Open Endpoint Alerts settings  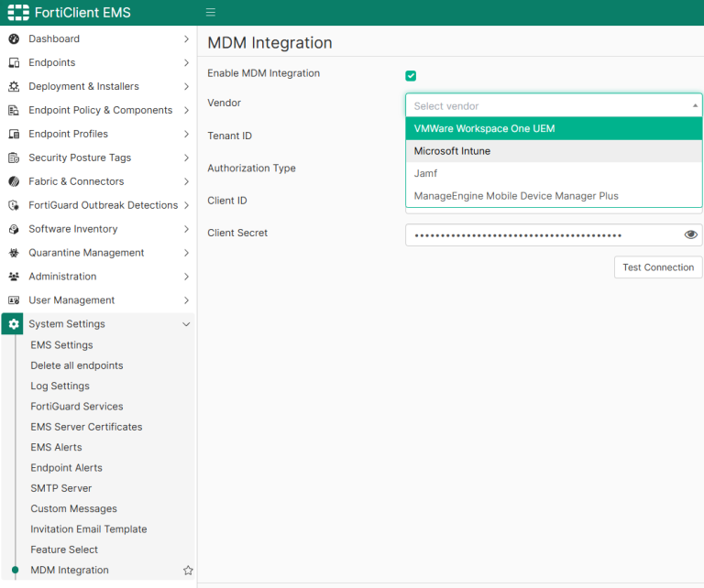coord(66,468)
